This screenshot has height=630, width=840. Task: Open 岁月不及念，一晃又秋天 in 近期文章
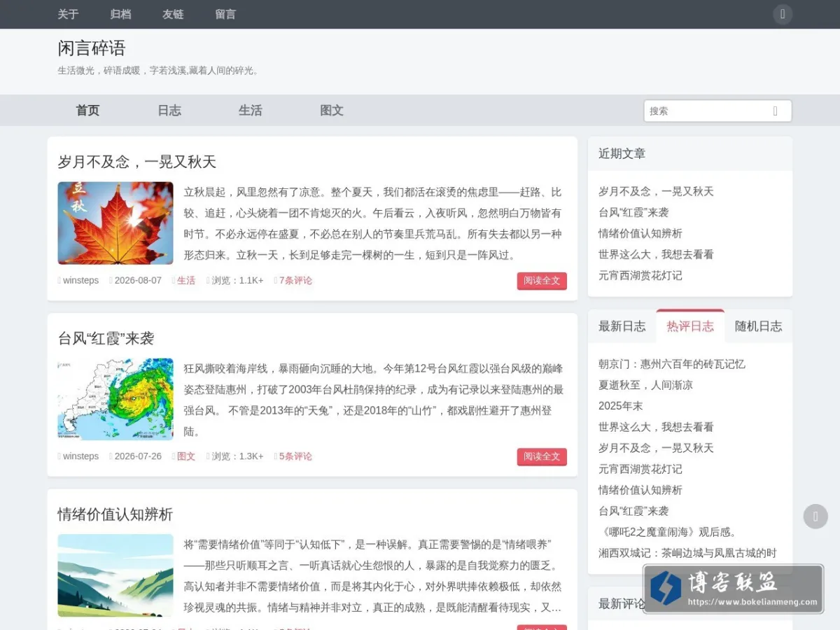pos(656,191)
